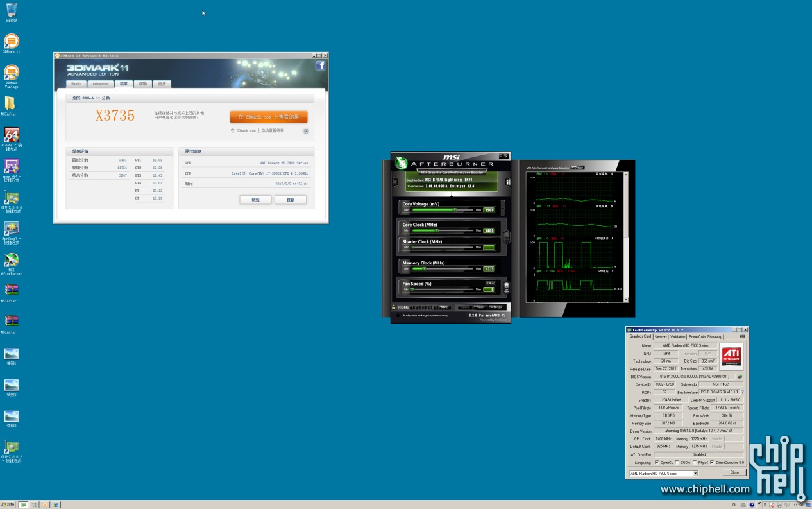Click the Reset button in Afterburner
Viewport: 812px width, 509px height.
(480, 307)
